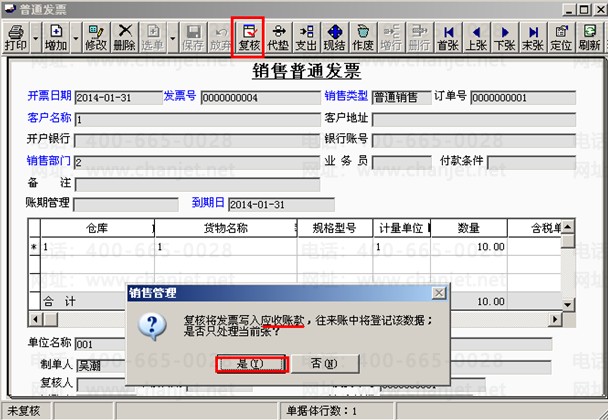Viewport: 608px width, 420px height.
Task: Click the 规格型号 column header
Action: pyautogui.click(x=335, y=228)
